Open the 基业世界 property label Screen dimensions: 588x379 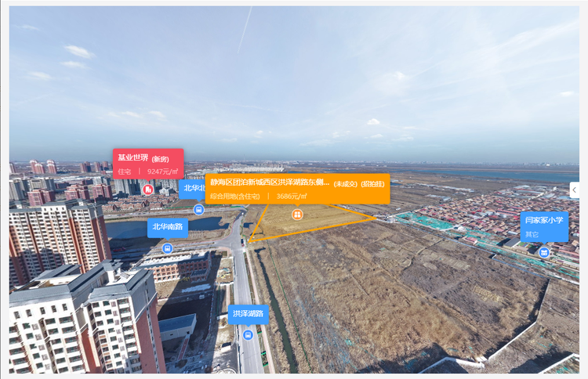click(x=132, y=158)
